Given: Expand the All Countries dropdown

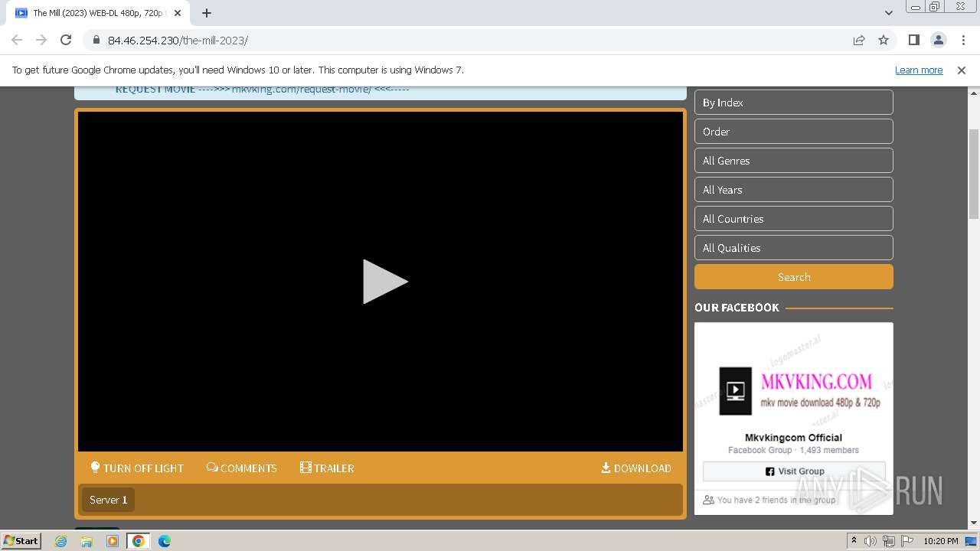Looking at the screenshot, I should click(x=793, y=219).
